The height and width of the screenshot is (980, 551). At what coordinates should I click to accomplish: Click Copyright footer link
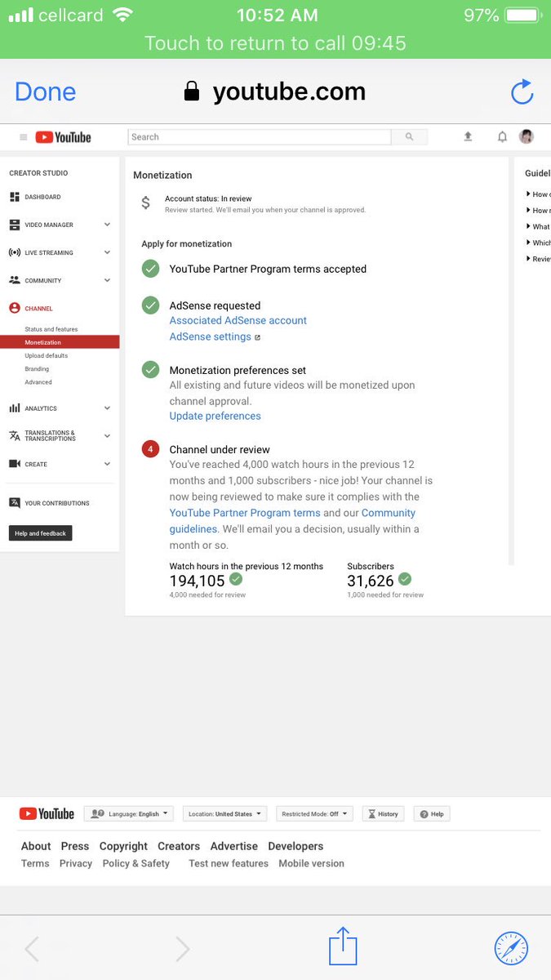[123, 846]
